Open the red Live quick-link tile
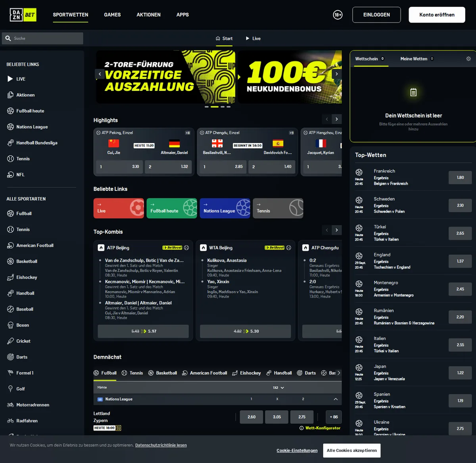Viewport: 476px width, 463px height. pos(119,208)
